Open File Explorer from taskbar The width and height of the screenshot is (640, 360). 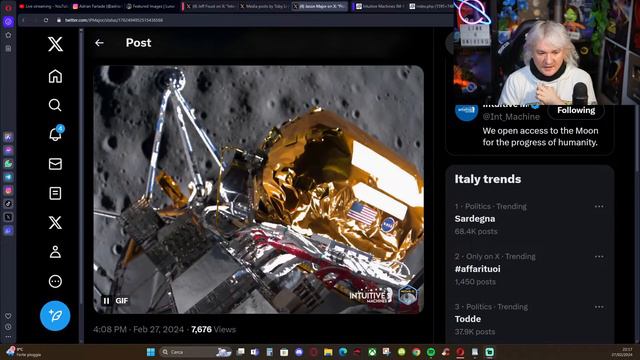click(328, 352)
